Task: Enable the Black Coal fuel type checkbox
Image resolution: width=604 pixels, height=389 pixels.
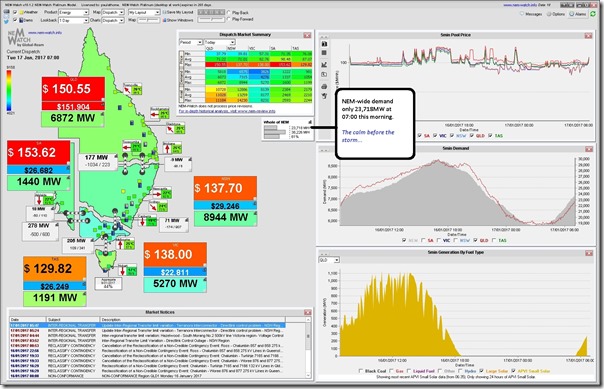Action: coord(361,371)
